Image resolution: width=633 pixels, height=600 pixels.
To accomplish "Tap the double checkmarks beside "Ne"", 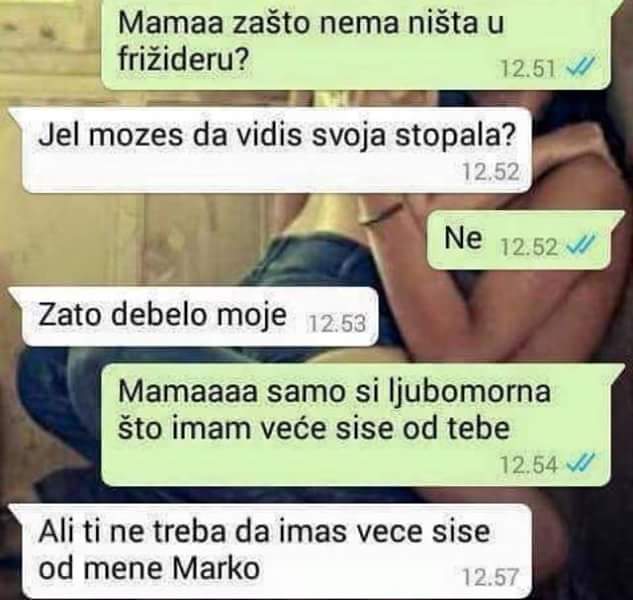I will (x=581, y=245).
